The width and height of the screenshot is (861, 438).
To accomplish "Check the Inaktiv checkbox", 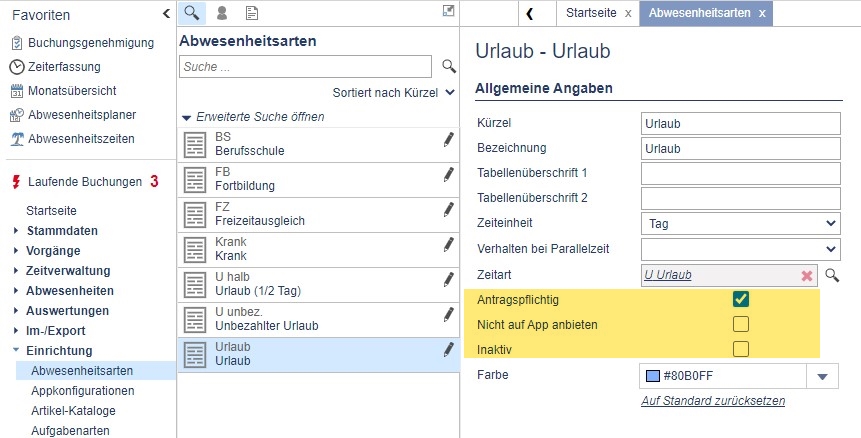I will [741, 349].
